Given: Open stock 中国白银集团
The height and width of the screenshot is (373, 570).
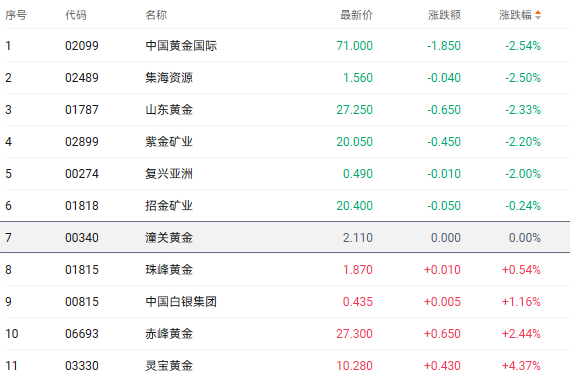Looking at the screenshot, I should click(x=181, y=301).
